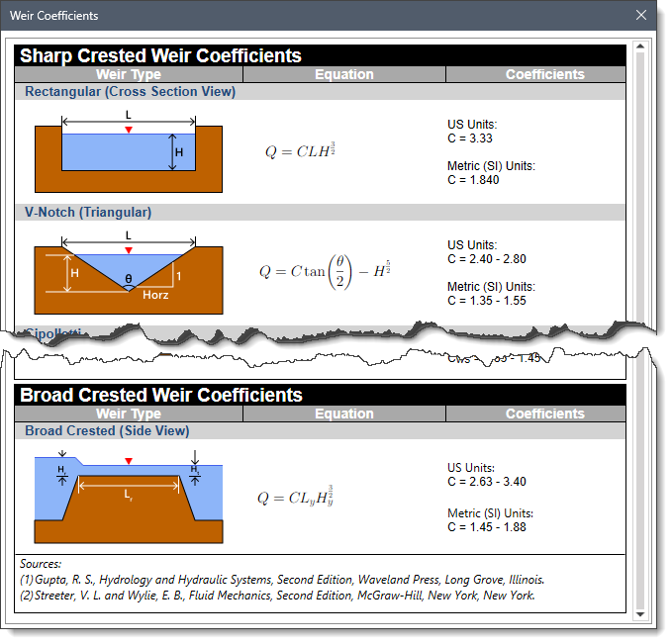Click 'Weir Type' header in sharp crested table
The width and height of the screenshot is (672, 644).
(x=129, y=74)
